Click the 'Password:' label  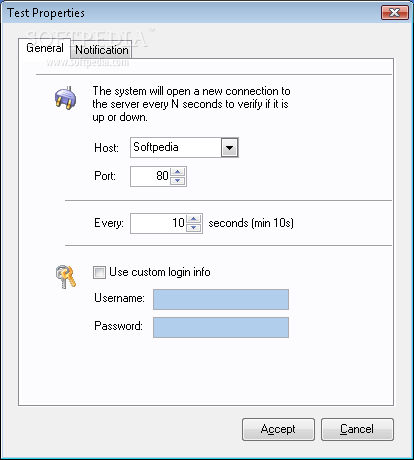[x=118, y=326]
